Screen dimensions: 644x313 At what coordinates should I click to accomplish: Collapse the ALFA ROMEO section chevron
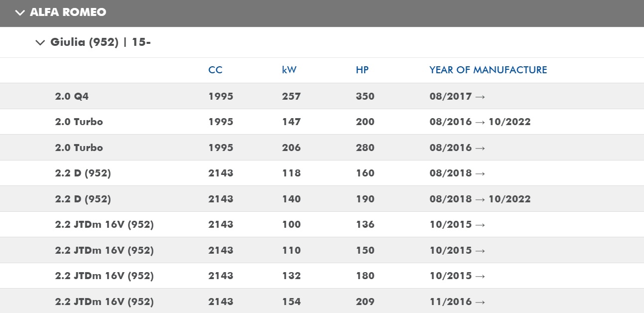(20, 13)
